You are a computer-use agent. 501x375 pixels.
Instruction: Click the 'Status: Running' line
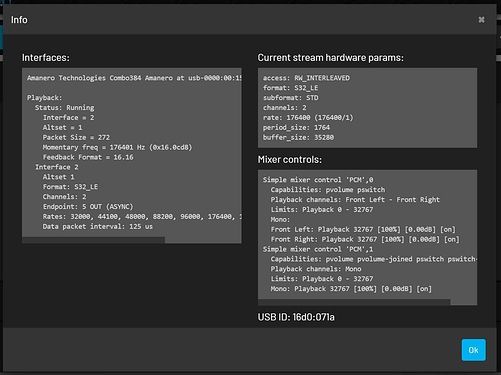tap(65, 108)
